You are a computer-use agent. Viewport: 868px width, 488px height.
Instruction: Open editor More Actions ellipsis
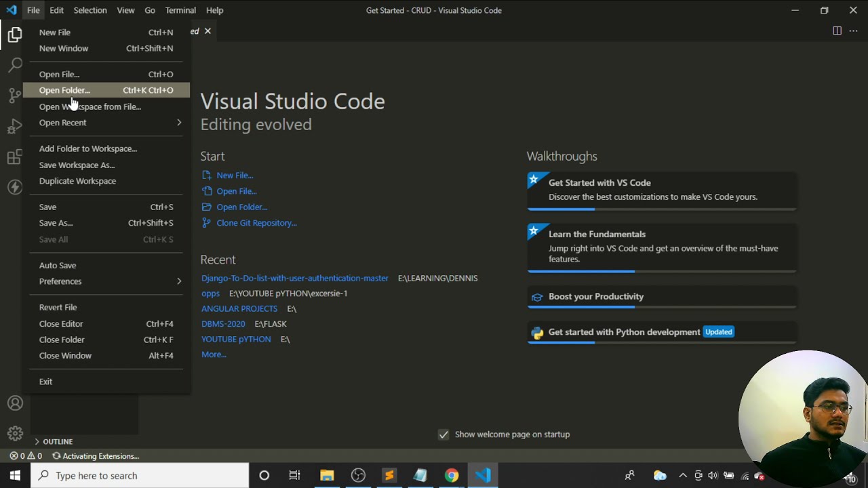tap(853, 30)
